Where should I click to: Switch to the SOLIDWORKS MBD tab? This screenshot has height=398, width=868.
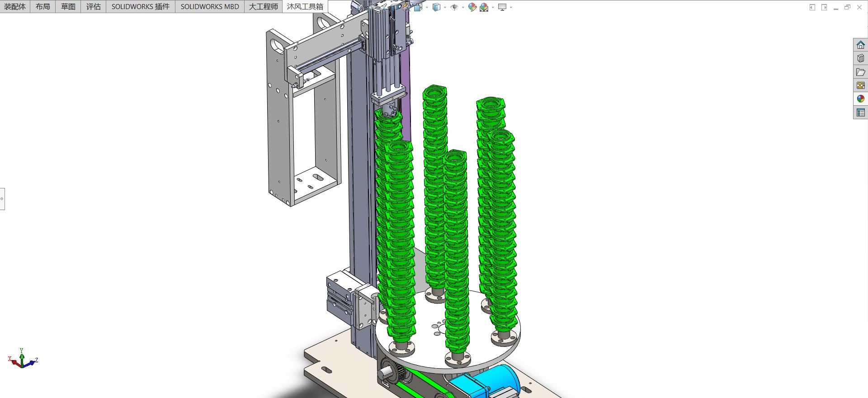[x=210, y=6]
